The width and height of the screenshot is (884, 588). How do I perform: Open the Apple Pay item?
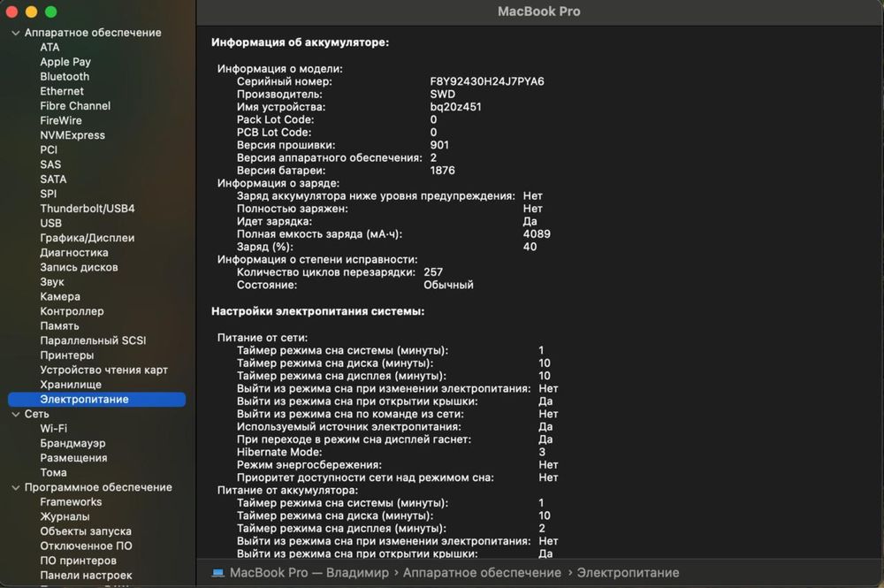pyautogui.click(x=65, y=62)
